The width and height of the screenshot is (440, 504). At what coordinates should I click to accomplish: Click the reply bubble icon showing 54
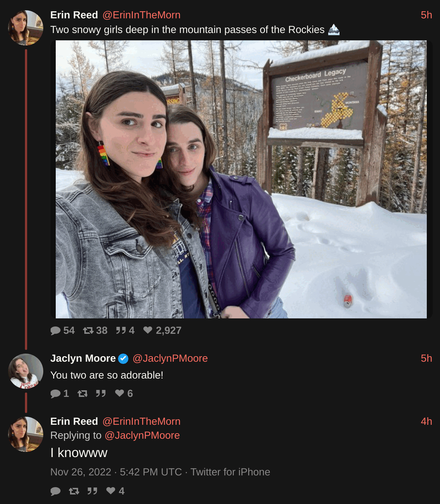pyautogui.click(x=56, y=330)
